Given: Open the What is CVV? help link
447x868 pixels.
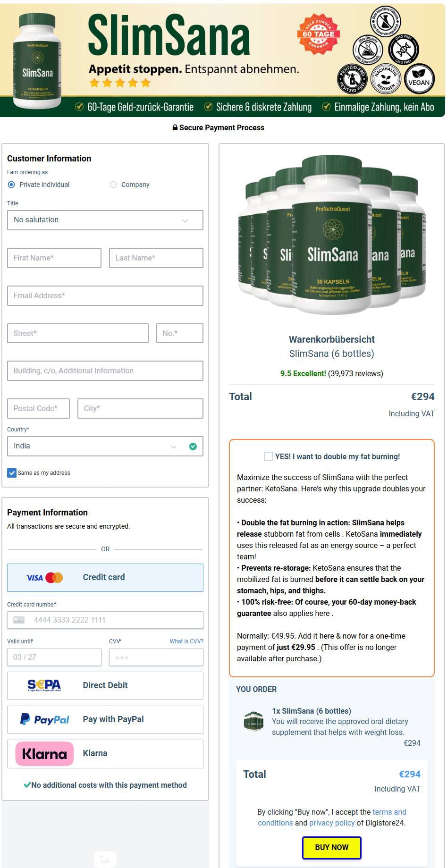Looking at the screenshot, I should click(186, 641).
